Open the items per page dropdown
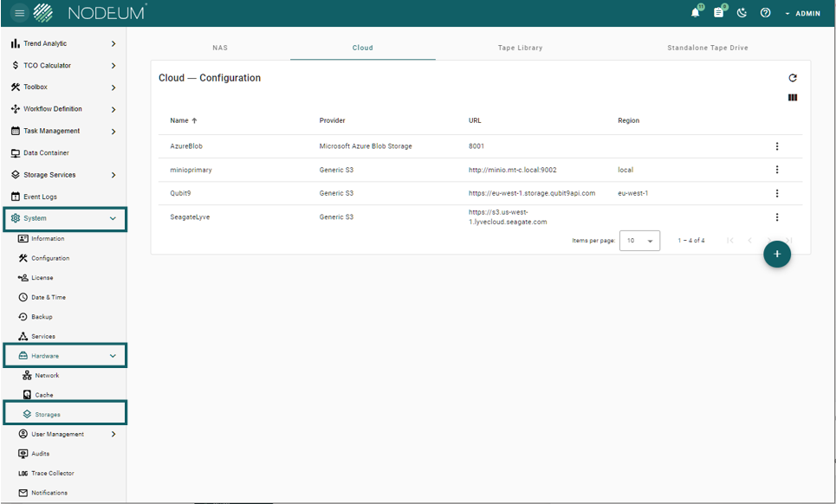836x504 pixels. pos(640,240)
